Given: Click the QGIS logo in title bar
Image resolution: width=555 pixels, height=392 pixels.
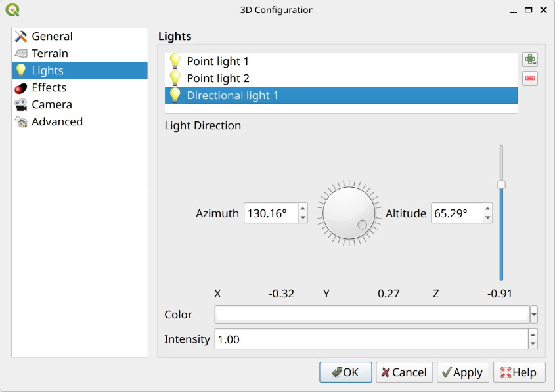Looking at the screenshot, I should 12,10.
